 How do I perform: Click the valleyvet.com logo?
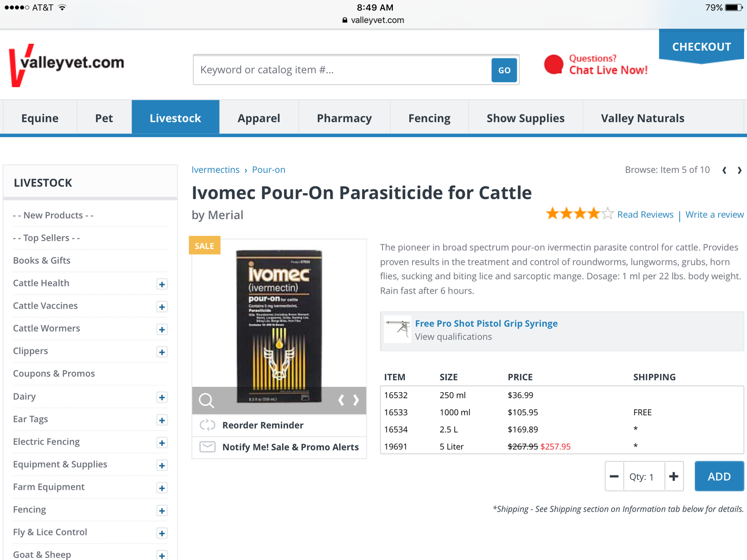click(x=67, y=65)
